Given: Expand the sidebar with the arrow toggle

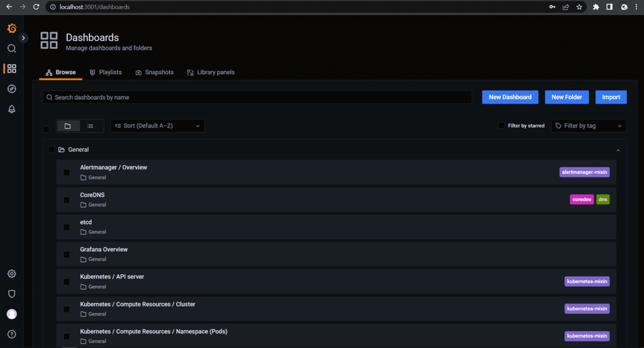Looking at the screenshot, I should point(23,38).
